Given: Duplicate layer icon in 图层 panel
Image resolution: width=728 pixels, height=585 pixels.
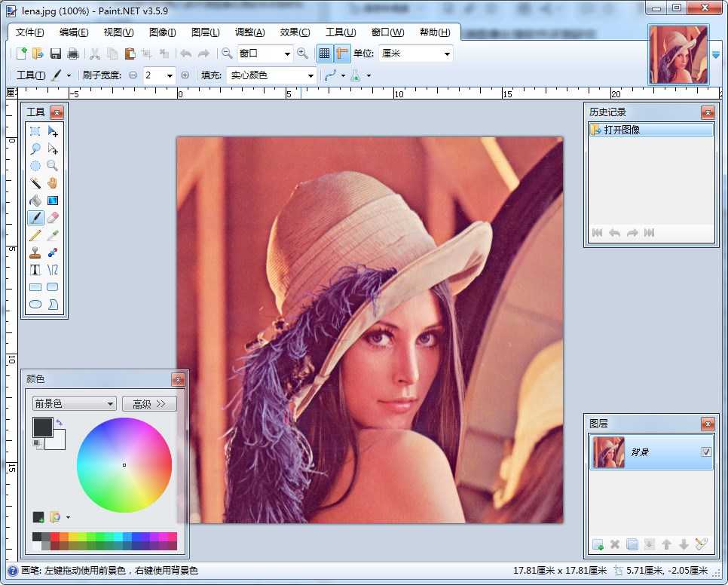Looking at the screenshot, I should 632,544.
